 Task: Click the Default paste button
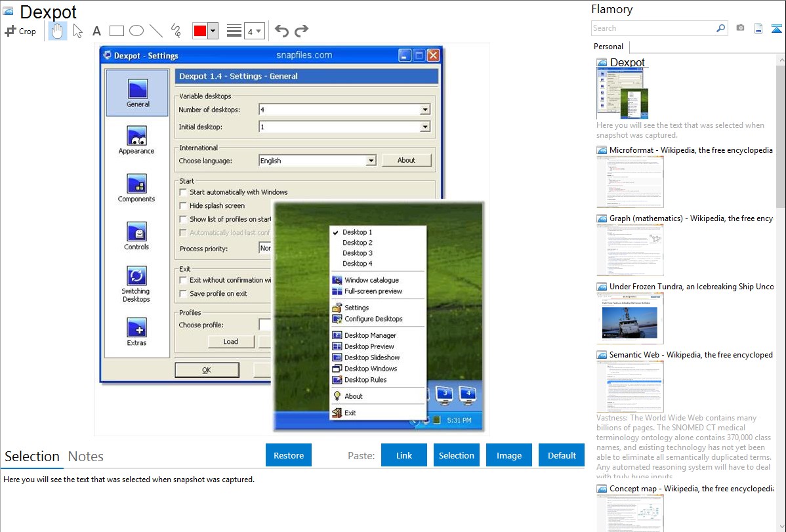tap(562, 455)
